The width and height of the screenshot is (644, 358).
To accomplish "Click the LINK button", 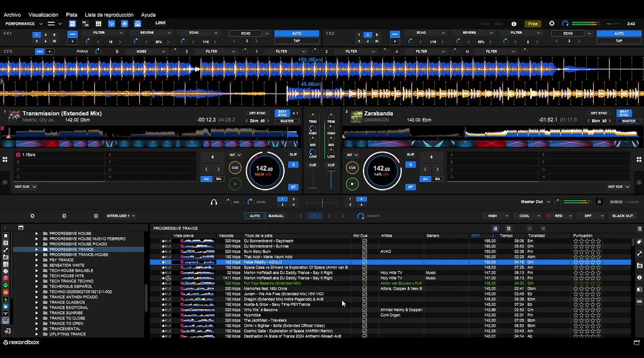I will tap(160, 23).
